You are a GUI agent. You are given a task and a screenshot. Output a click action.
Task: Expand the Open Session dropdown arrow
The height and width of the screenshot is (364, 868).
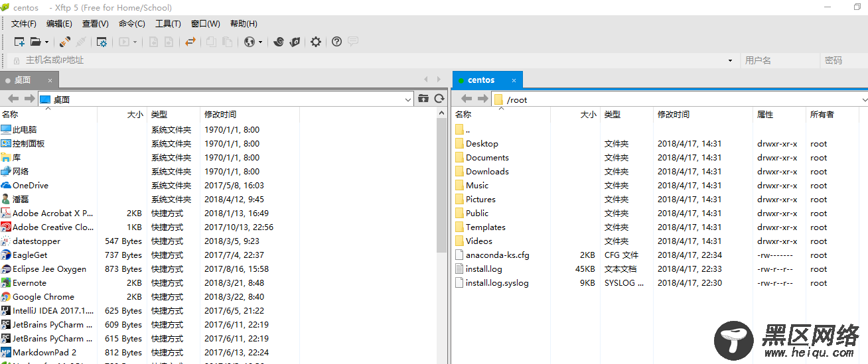[46, 42]
